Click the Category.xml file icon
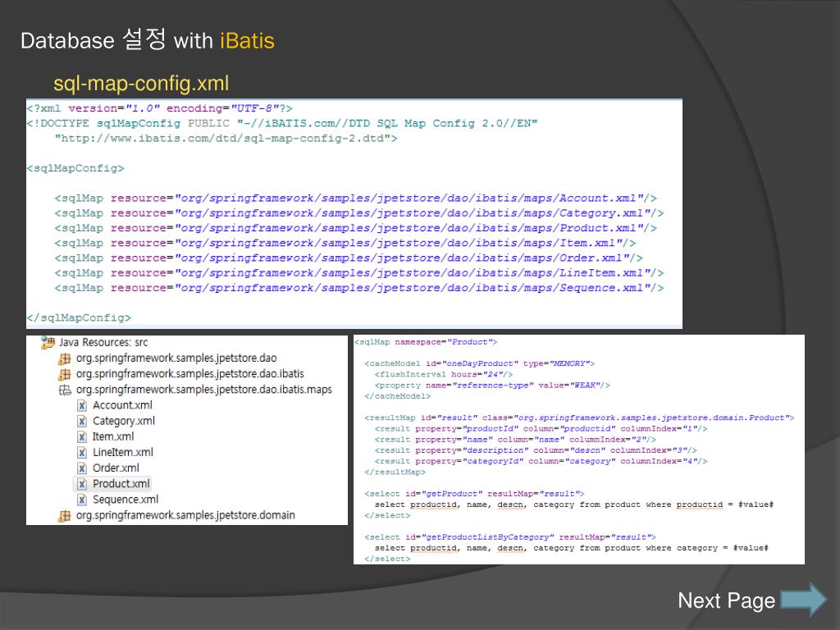The image size is (840, 630). pos(81,421)
